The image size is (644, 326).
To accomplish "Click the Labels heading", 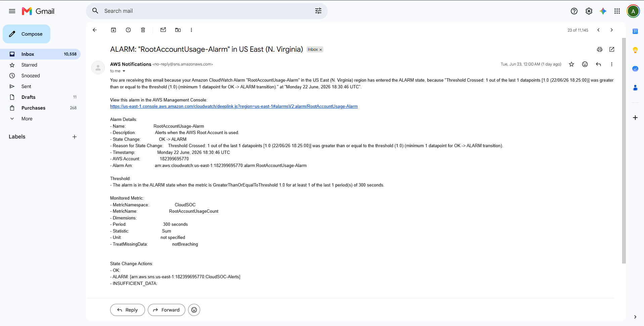I will coord(17,137).
